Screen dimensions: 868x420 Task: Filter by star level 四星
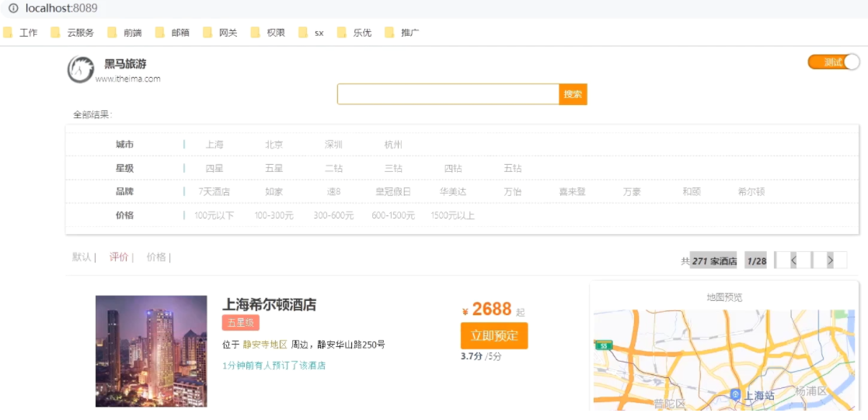point(214,169)
